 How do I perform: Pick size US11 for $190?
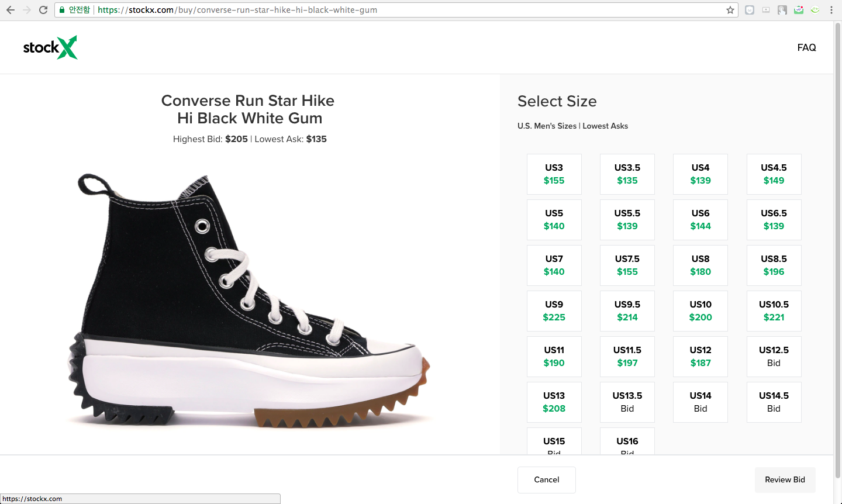click(x=554, y=357)
